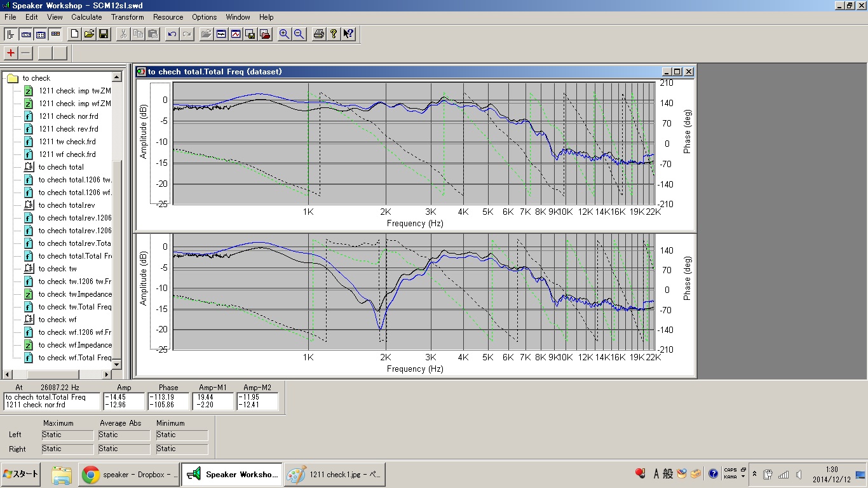Click the Amp-M1 value 19.44 field

[213, 401]
